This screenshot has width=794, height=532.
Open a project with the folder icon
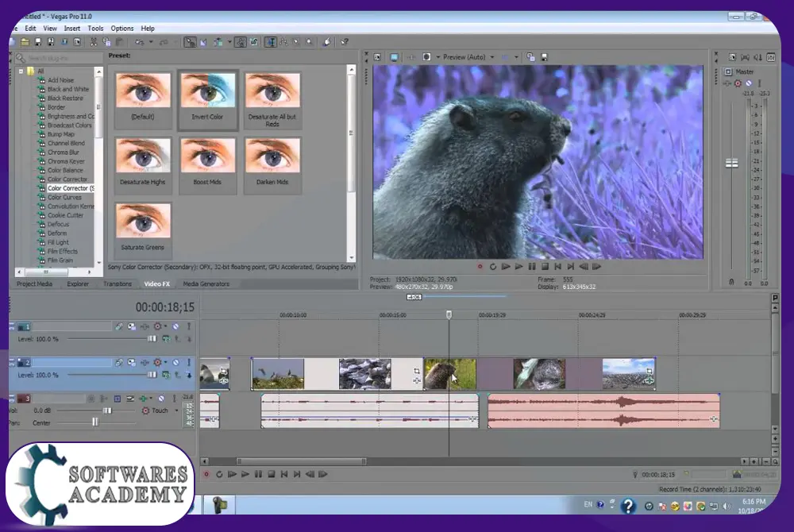(x=25, y=42)
